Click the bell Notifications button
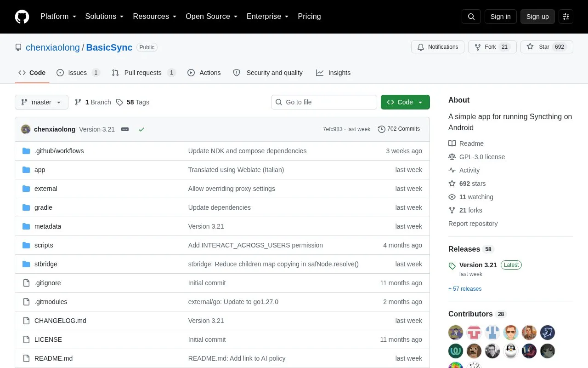 (438, 47)
